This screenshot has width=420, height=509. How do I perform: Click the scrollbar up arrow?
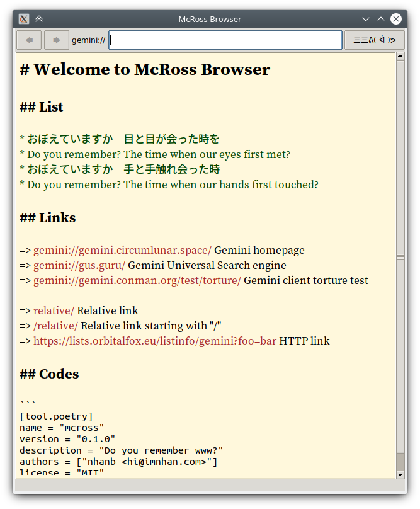coord(400,57)
